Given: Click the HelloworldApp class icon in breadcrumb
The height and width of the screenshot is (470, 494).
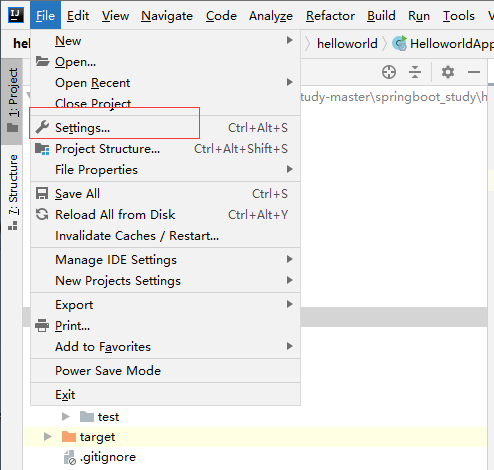Looking at the screenshot, I should point(400,43).
